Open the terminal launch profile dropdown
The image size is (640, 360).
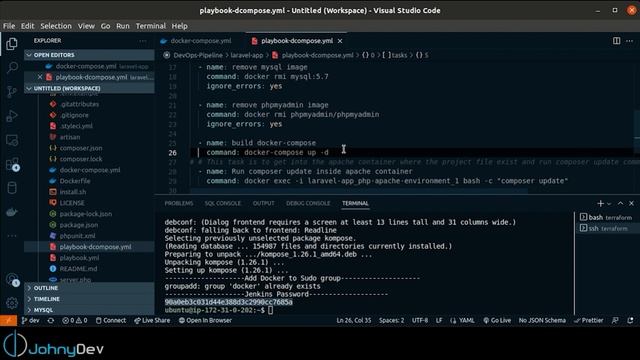coord(609,203)
